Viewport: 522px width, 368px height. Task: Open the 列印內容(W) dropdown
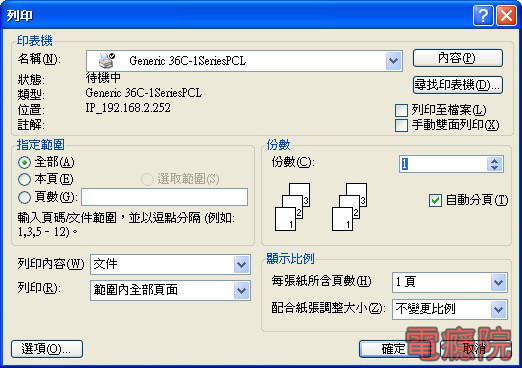241,265
